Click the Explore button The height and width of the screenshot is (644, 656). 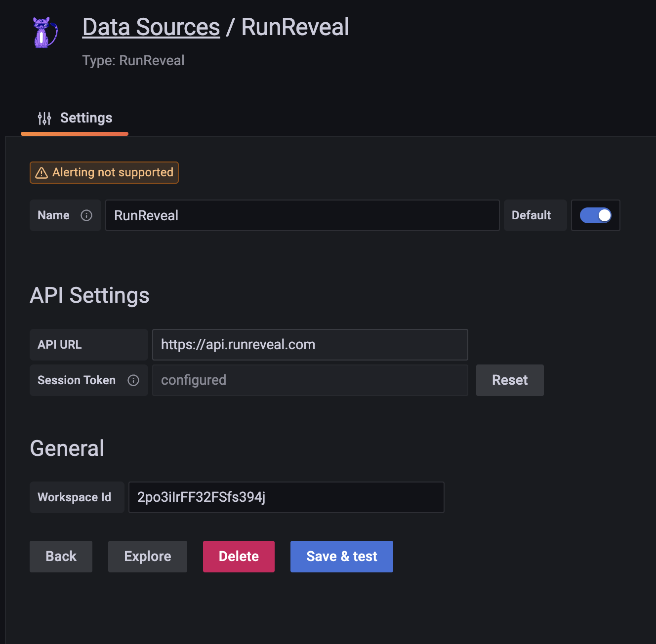tap(148, 557)
